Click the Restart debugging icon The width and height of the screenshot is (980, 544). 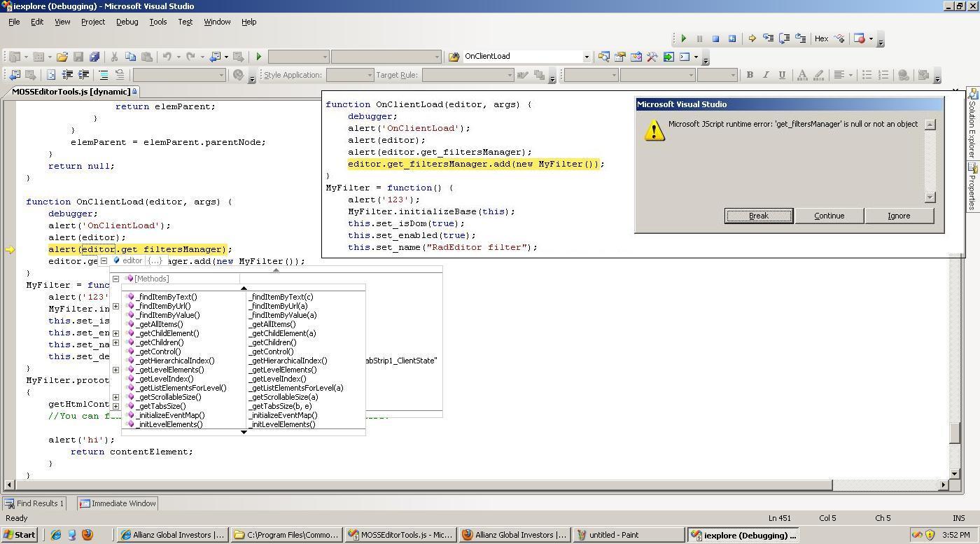tap(732, 39)
